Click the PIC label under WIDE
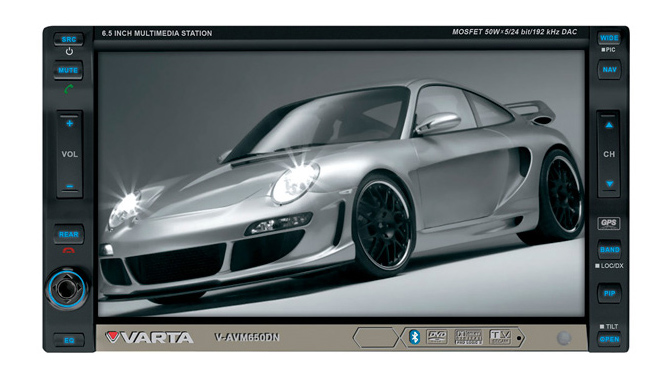This screenshot has width=669, height=373. [608, 50]
